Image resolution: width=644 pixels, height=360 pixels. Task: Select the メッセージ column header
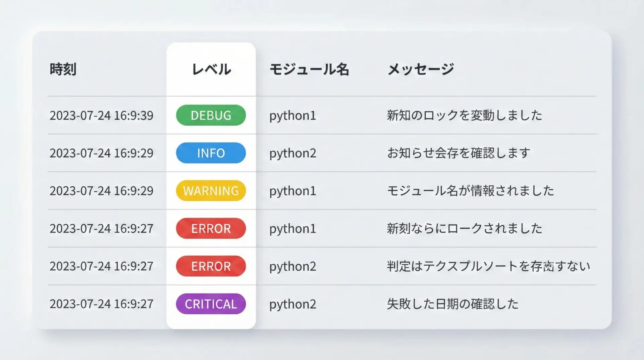421,69
